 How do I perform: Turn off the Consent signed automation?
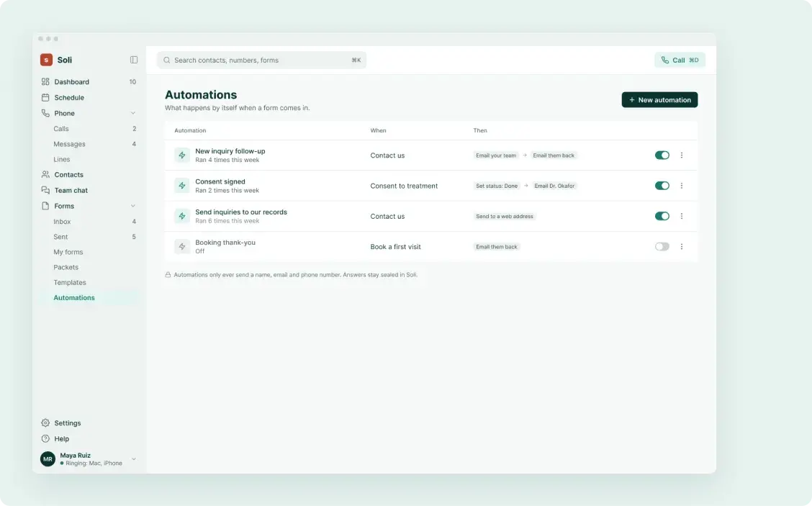662,186
